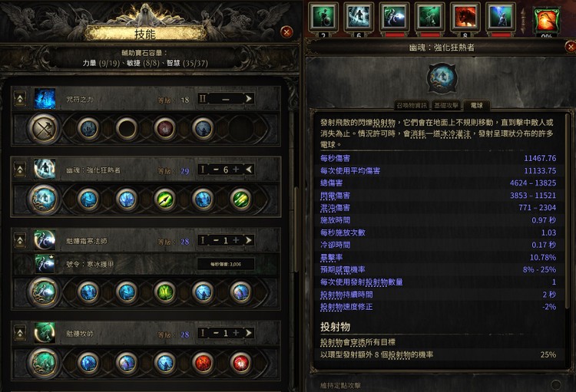Toggle weapon set I indicator on 骷髏霜寒法師 row
Screen dimensions: 576x392
click(x=203, y=240)
